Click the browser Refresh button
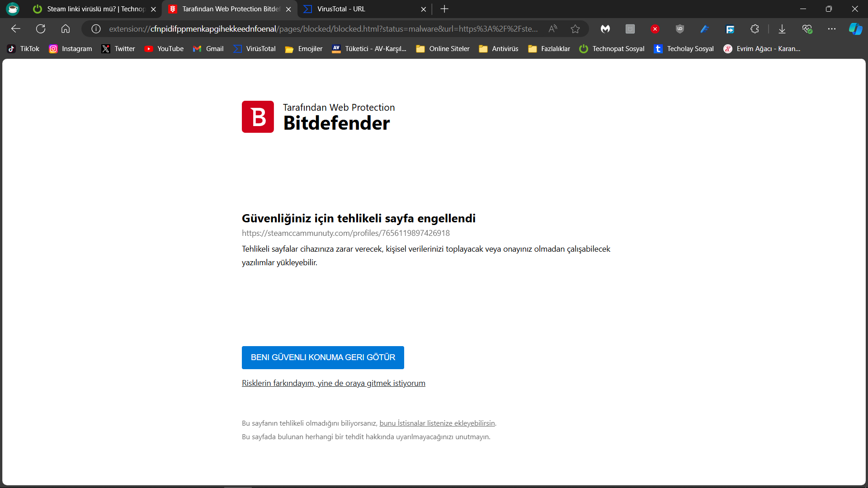This screenshot has height=488, width=868. point(41,29)
